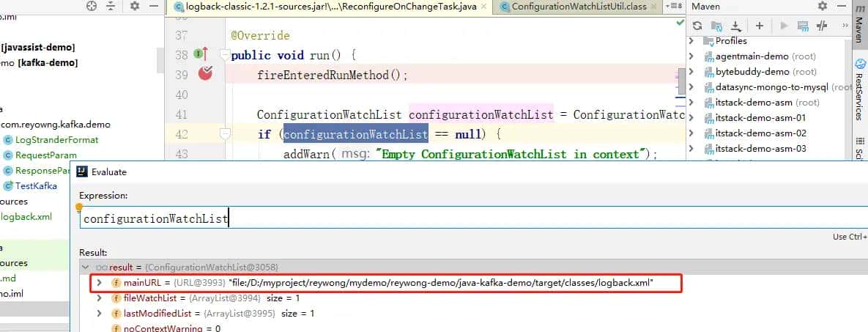This screenshot has height=332, width=868.
Task: Run Maven build play icon
Action: (x=784, y=26)
